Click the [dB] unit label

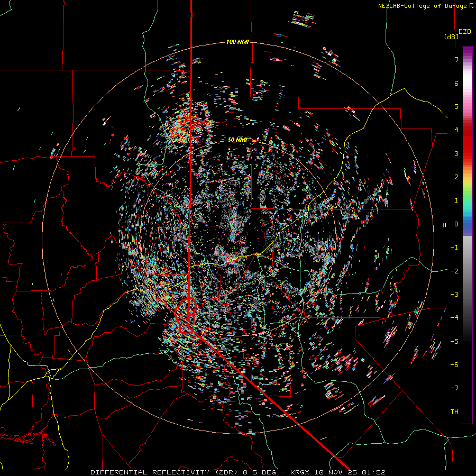[452, 36]
